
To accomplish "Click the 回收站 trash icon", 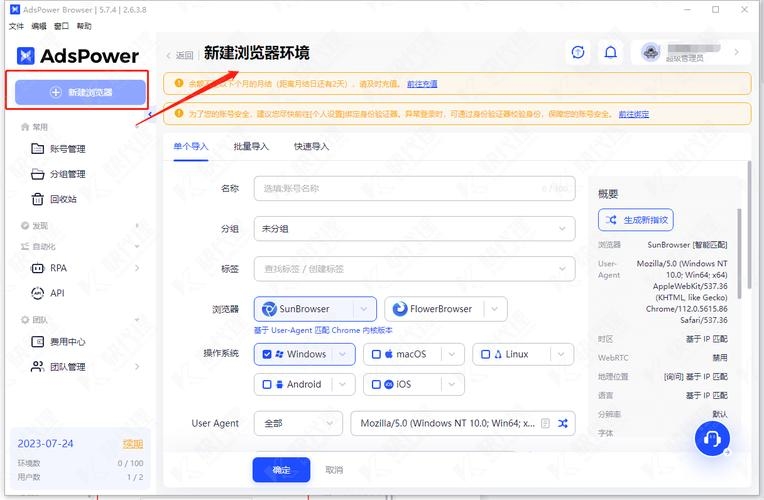I will tap(38, 199).
